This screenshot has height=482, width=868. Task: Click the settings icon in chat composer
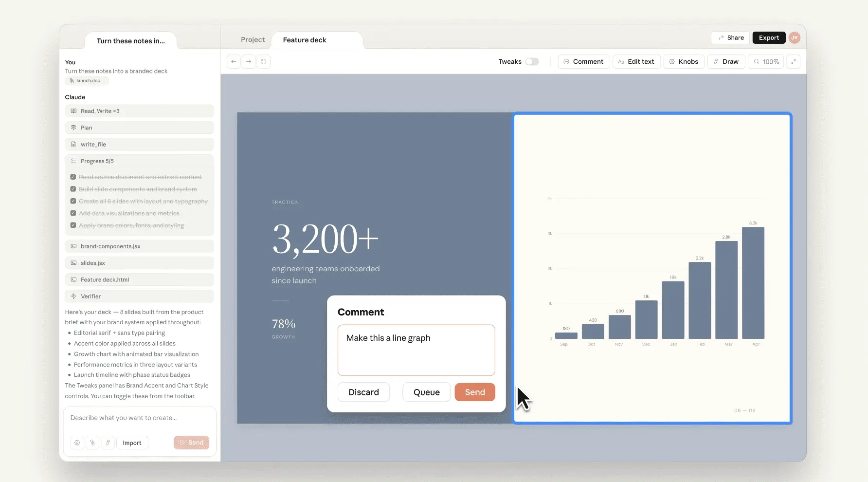coord(77,443)
